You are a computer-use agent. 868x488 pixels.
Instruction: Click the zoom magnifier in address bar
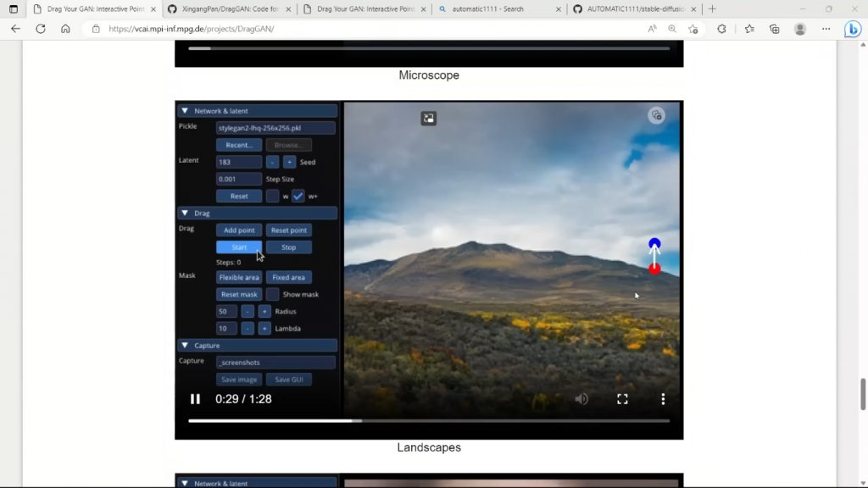click(672, 29)
